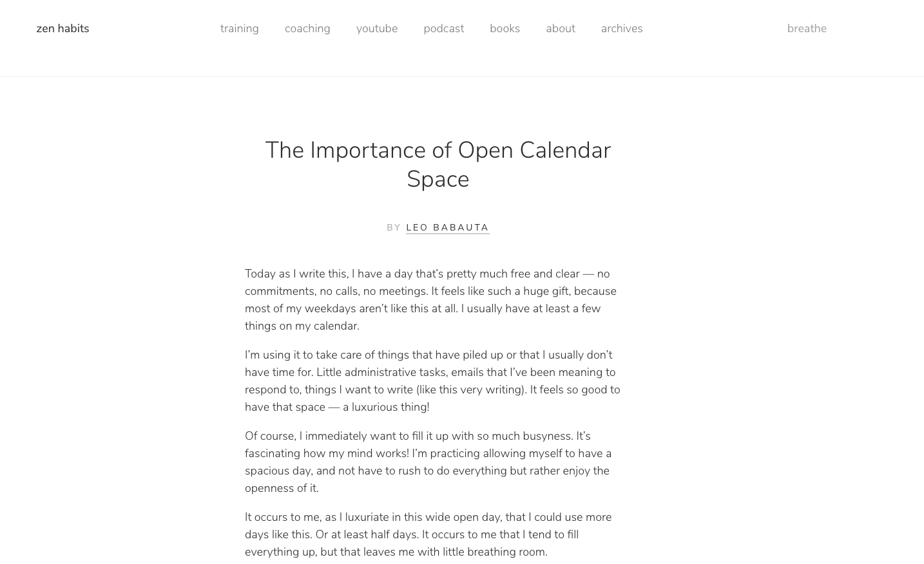View the archives listing

pyautogui.click(x=621, y=28)
